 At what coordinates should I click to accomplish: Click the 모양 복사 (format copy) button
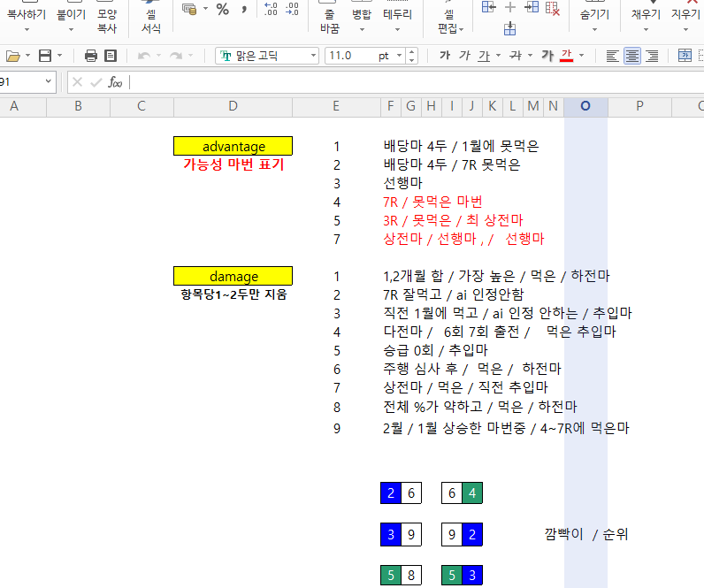[107, 19]
